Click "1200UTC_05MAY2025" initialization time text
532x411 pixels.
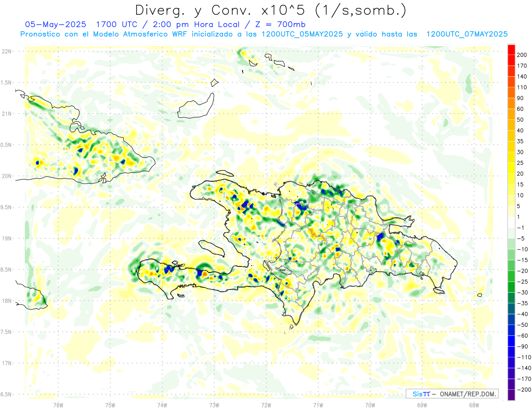(302, 34)
